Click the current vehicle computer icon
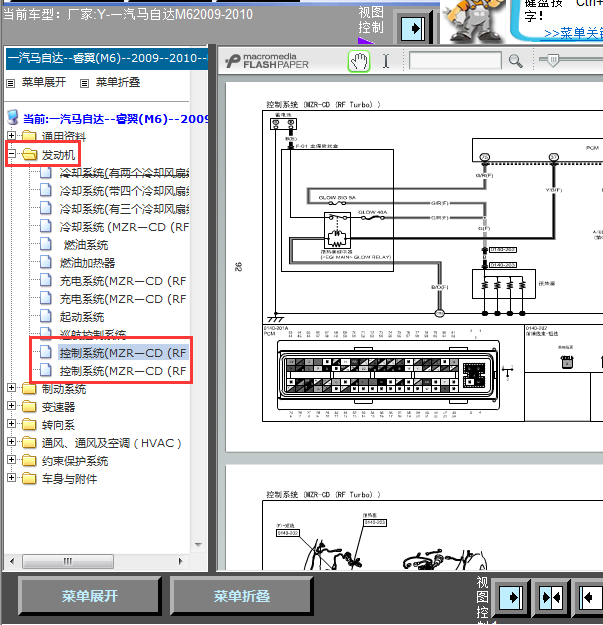 [x=13, y=118]
